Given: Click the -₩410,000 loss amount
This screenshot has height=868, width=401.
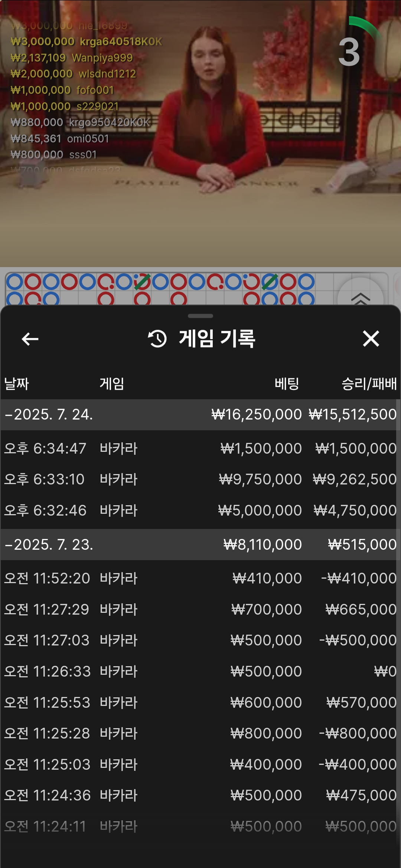Looking at the screenshot, I should (x=359, y=578).
